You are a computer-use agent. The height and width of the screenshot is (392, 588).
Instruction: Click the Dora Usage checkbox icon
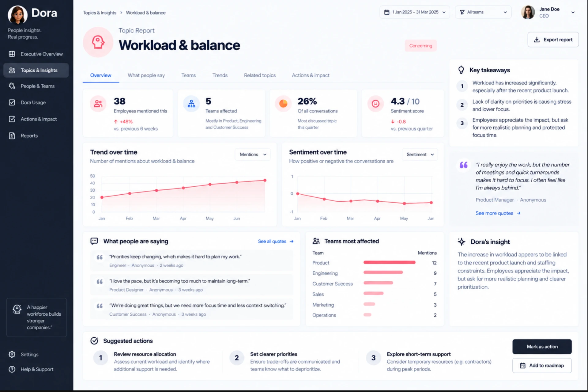12,102
